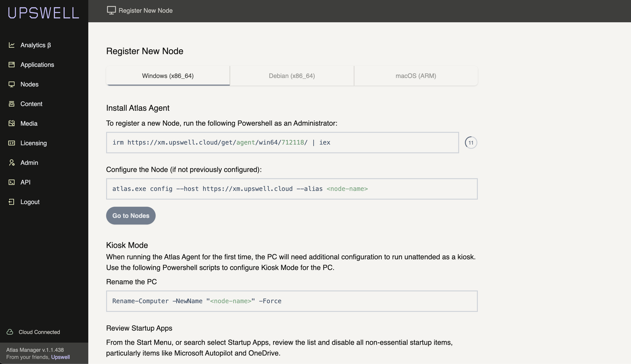Select the Windows (x86_64) tab

(x=168, y=76)
